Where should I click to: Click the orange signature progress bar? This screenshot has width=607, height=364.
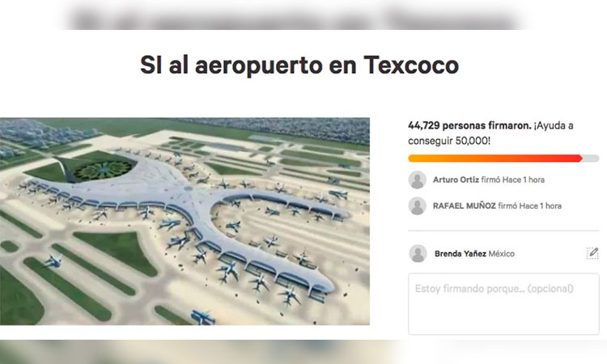click(495, 158)
